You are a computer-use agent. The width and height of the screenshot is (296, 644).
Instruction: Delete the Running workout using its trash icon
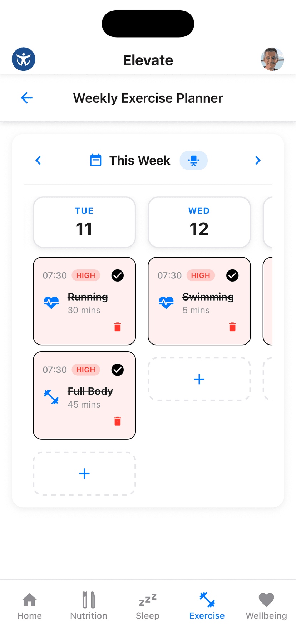tap(118, 327)
